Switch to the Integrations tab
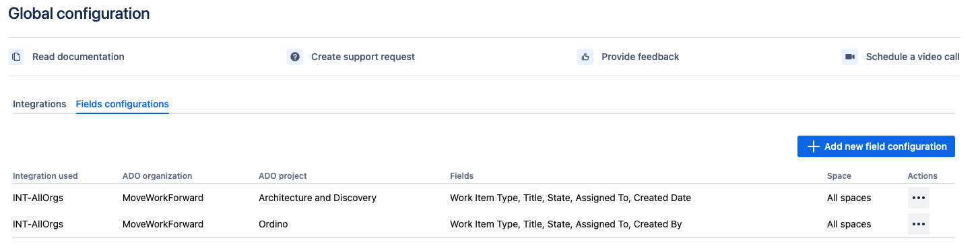Image resolution: width=980 pixels, height=249 pixels. coord(40,104)
